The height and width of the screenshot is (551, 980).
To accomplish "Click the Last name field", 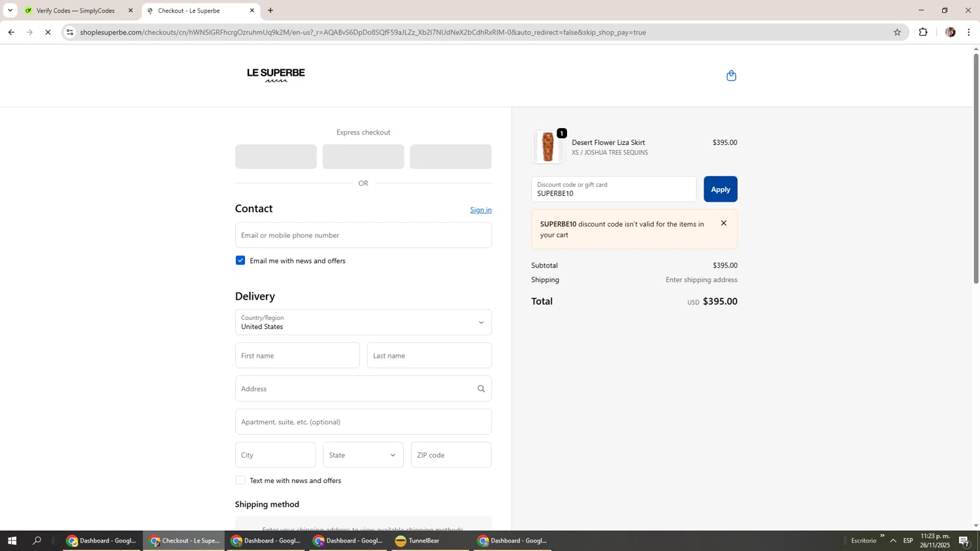I will tap(429, 356).
